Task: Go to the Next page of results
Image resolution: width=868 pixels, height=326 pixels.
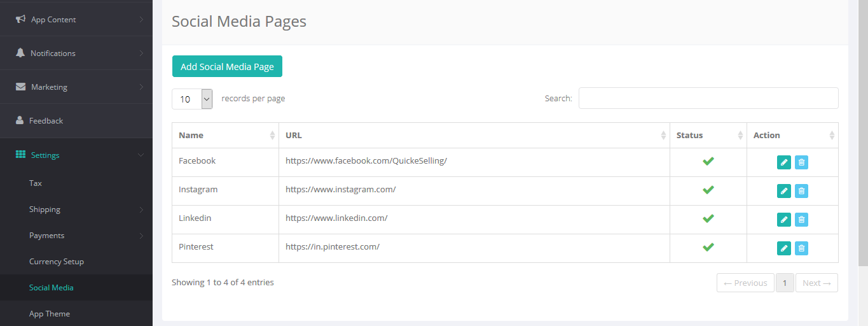Action: [x=816, y=283]
